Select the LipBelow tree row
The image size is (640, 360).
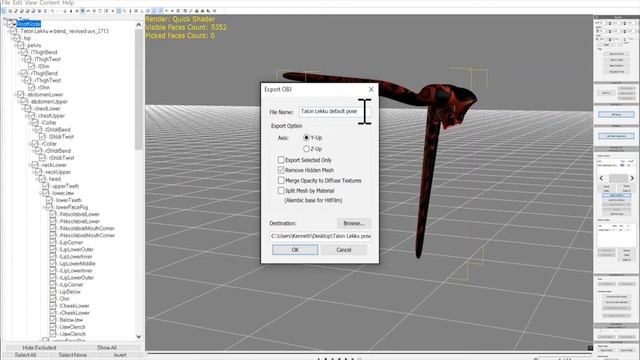click(x=70, y=292)
